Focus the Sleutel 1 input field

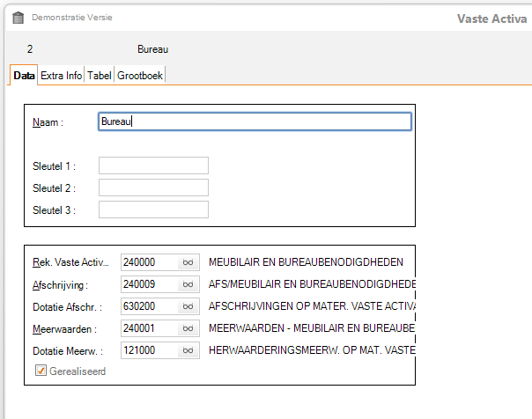coord(153,165)
